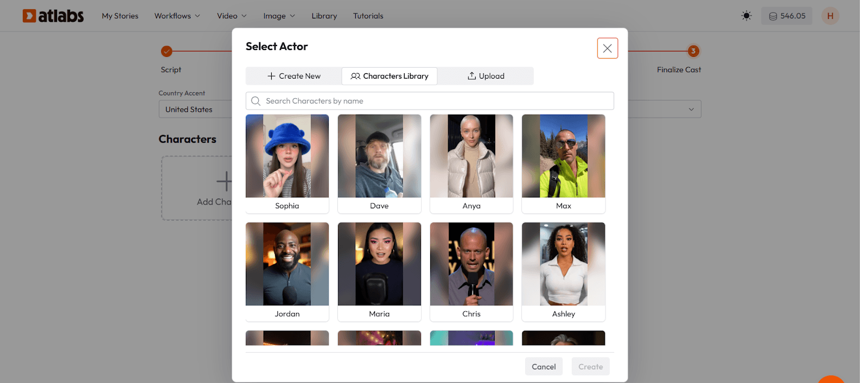Open the orange chat widget bubble
Screen dimensions: 868x383
point(831,379)
